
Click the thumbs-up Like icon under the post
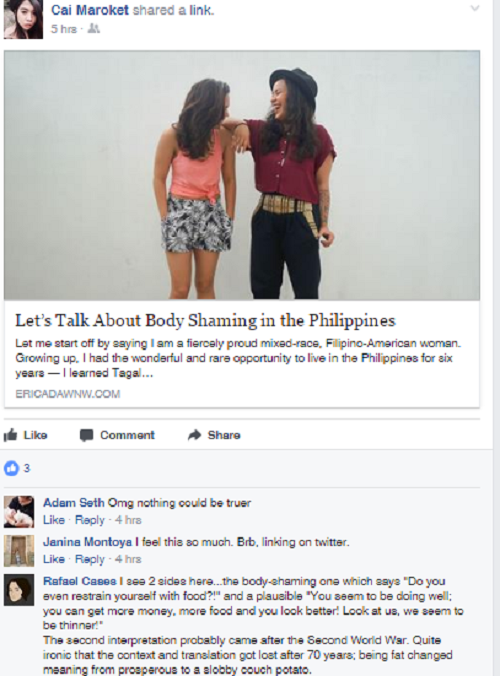[x=10, y=435]
